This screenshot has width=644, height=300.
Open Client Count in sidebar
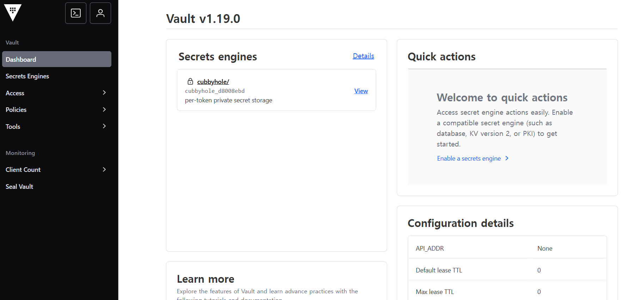click(57, 170)
